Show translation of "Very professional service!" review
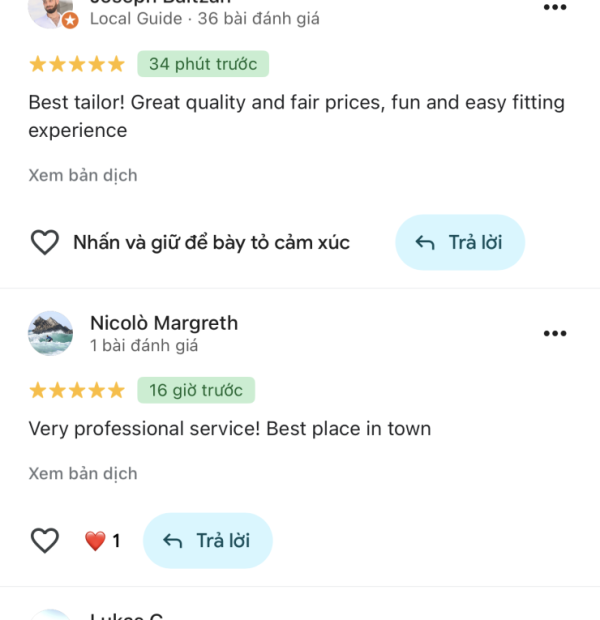This screenshot has height=620, width=600. [x=83, y=473]
